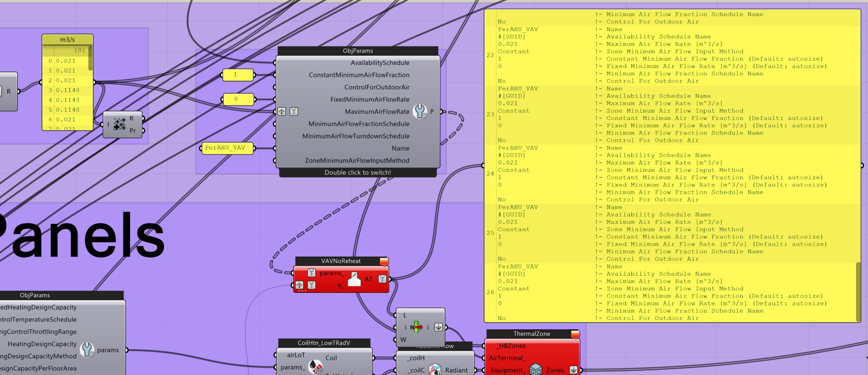Click wrench icon on lower-left ObjParams component
The image size is (868, 375).
pyautogui.click(x=87, y=350)
